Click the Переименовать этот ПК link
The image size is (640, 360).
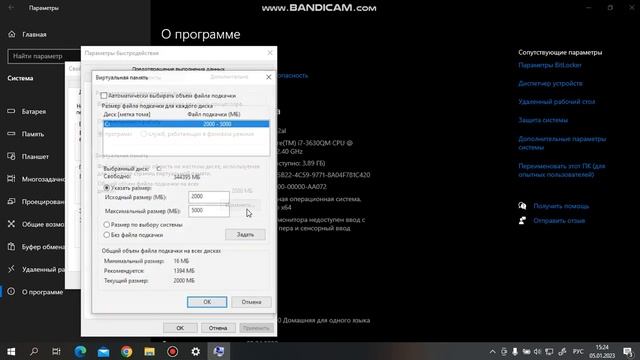(x=562, y=170)
